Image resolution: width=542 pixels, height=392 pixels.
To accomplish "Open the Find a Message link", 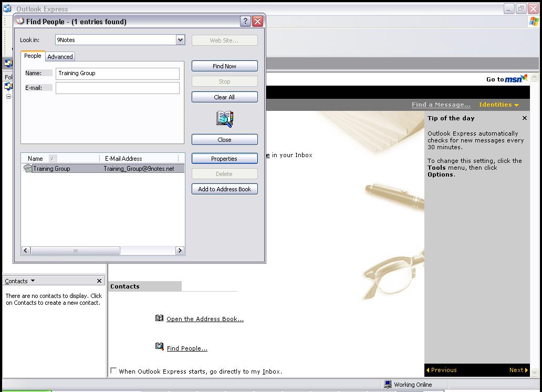I will point(441,105).
